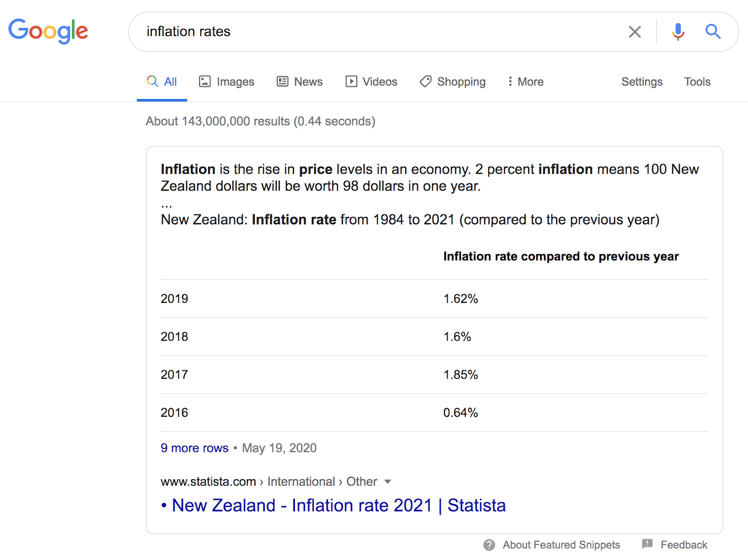
Task: Click the Shopping tag icon
Action: [x=425, y=81]
